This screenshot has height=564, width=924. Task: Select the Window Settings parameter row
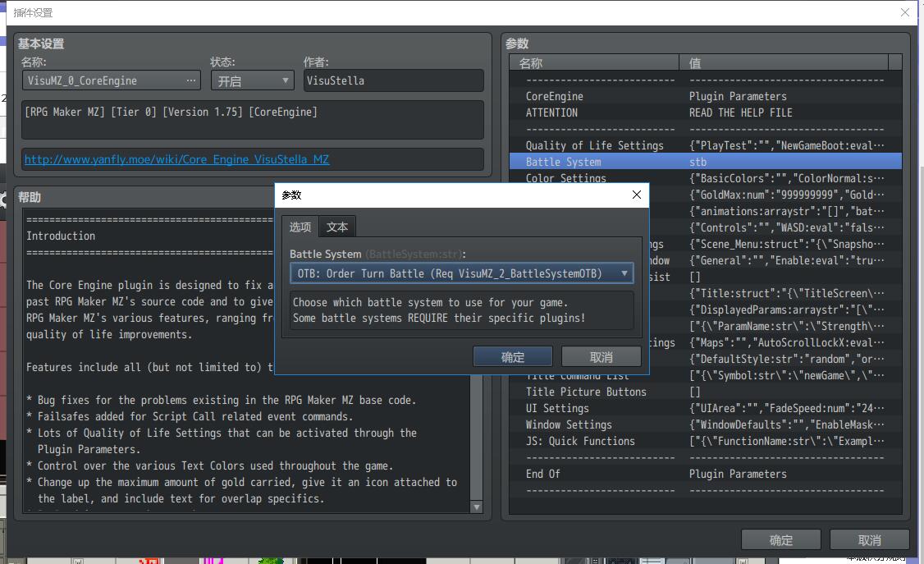coord(706,425)
